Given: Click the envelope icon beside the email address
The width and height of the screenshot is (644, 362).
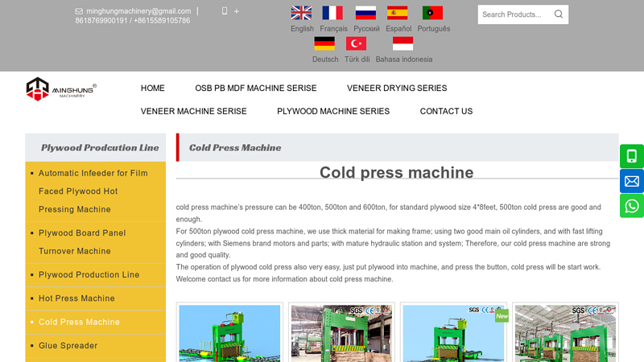Looking at the screenshot, I should [79, 11].
